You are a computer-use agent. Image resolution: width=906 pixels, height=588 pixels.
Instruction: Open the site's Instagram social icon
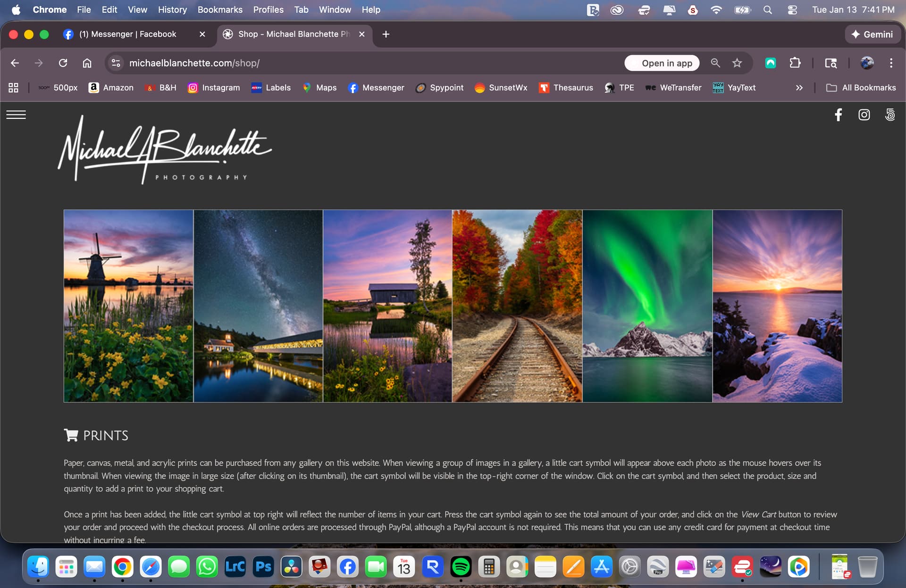[x=864, y=115]
